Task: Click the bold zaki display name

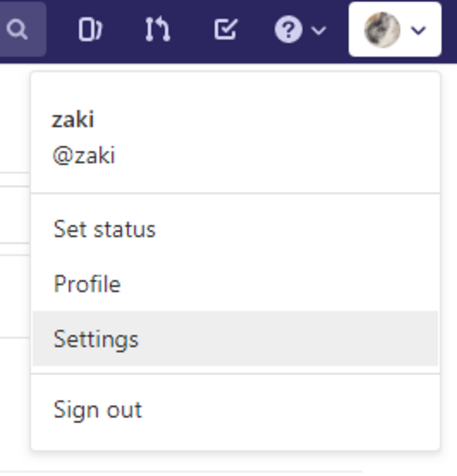Action: [73, 120]
